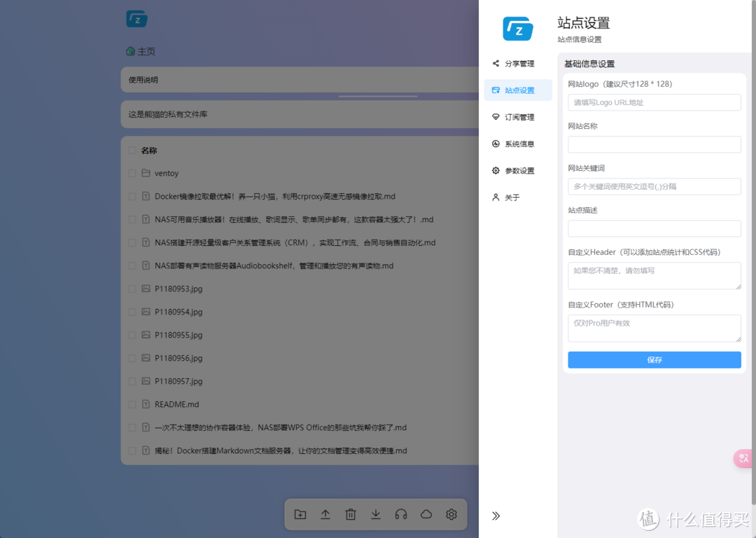
Task: Check the select-all checkbox in the 名称 header
Action: point(132,150)
